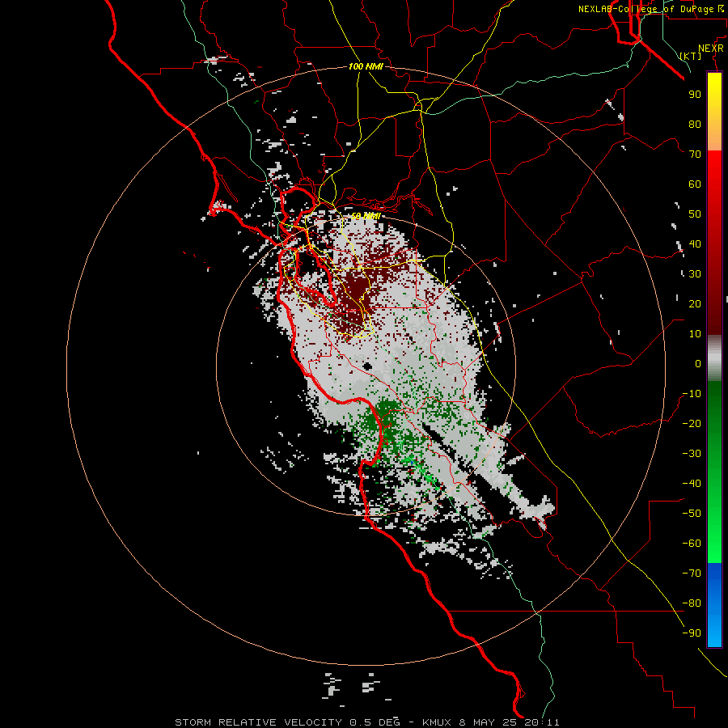Click the -30 value on velocity scale
This screenshot has width=728, height=728.
coord(692,454)
